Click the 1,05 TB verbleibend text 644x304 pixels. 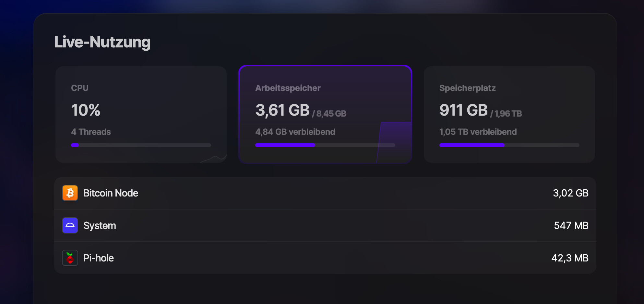[x=478, y=132]
